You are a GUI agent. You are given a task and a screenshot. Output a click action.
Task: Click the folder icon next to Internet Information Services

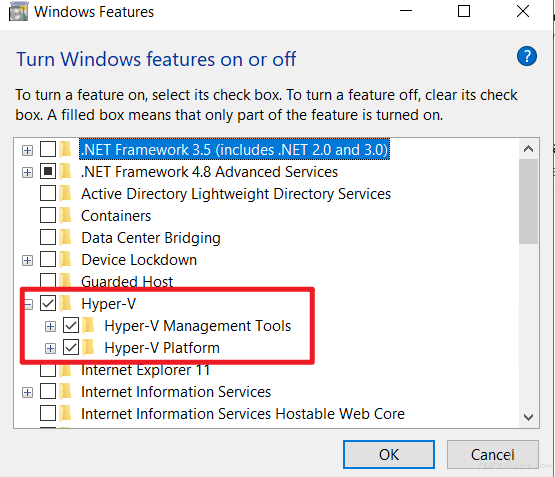point(65,392)
